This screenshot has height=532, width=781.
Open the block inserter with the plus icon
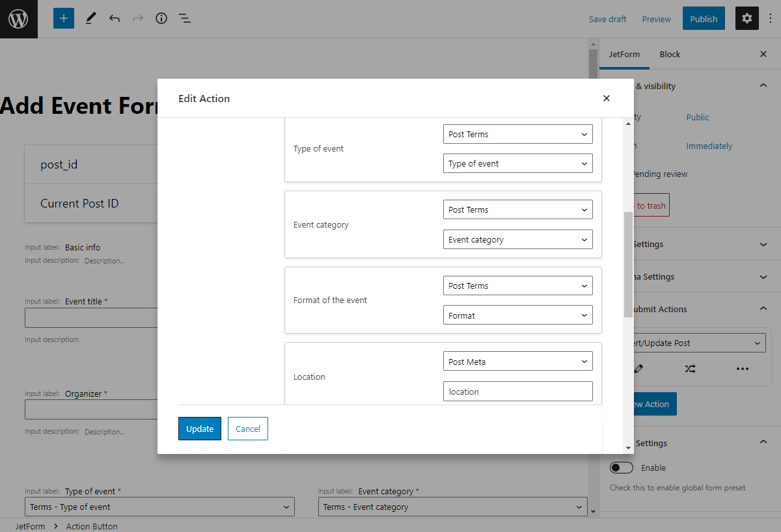63,18
